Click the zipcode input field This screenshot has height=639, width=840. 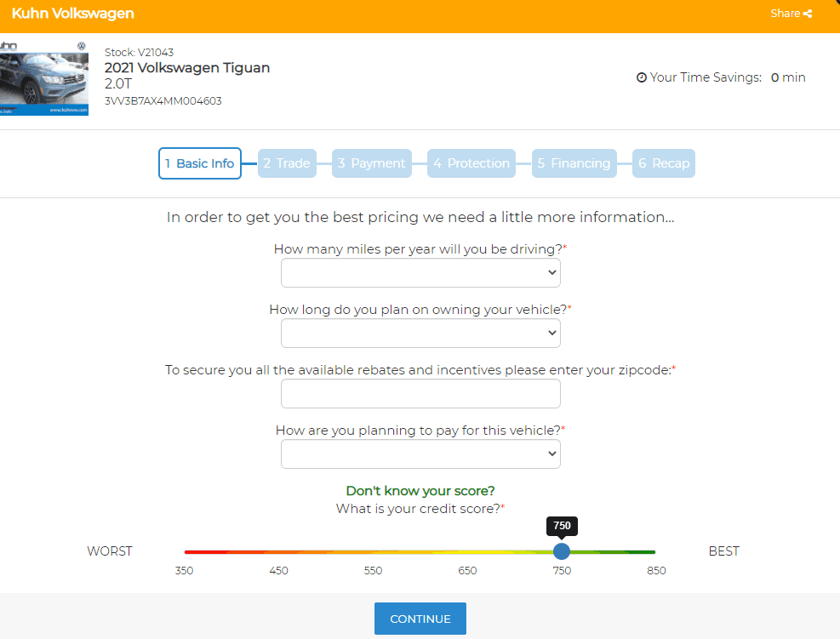[420, 394]
